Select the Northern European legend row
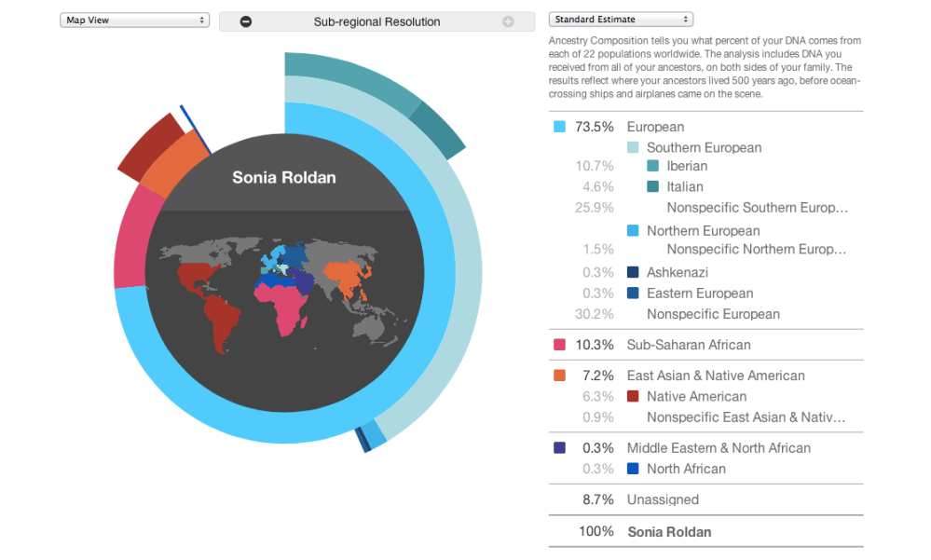The width and height of the screenshot is (931, 560). (x=703, y=231)
